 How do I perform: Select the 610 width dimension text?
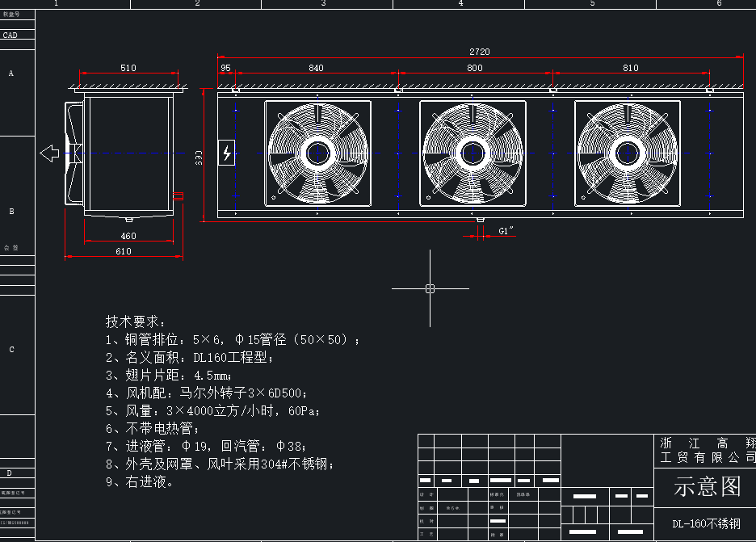123,251
